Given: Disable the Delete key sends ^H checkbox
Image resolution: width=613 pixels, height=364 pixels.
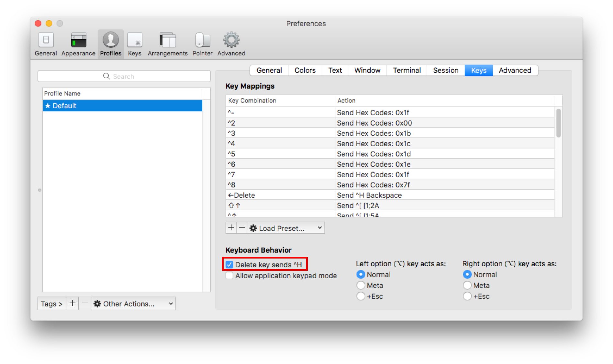Looking at the screenshot, I should pos(229,264).
